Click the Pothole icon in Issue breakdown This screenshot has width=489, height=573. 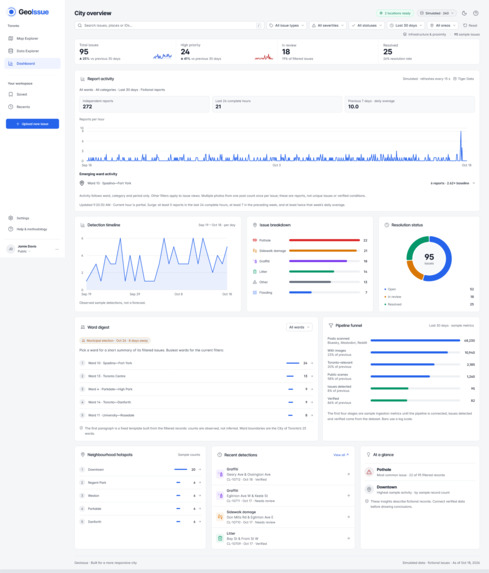coord(255,240)
